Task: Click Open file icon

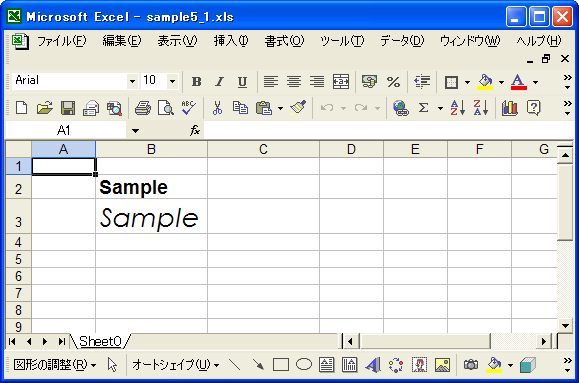Action: click(45, 108)
